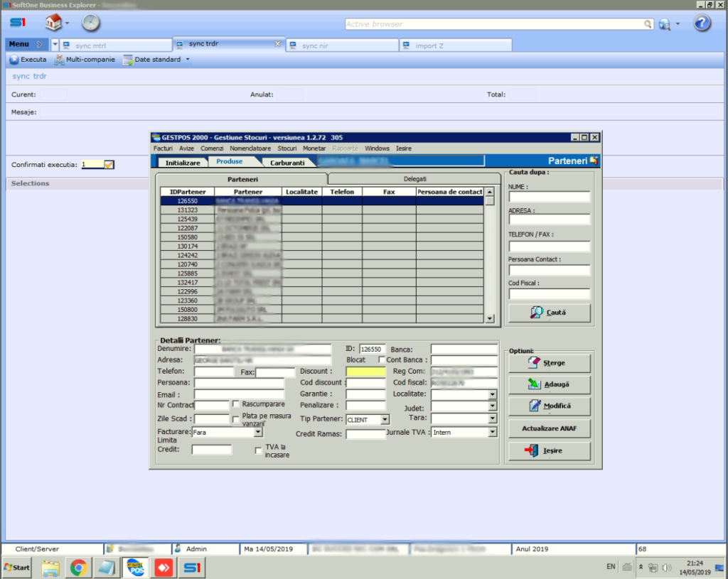
Task: Open the home icon dropdown arrow
Action: 68,23
